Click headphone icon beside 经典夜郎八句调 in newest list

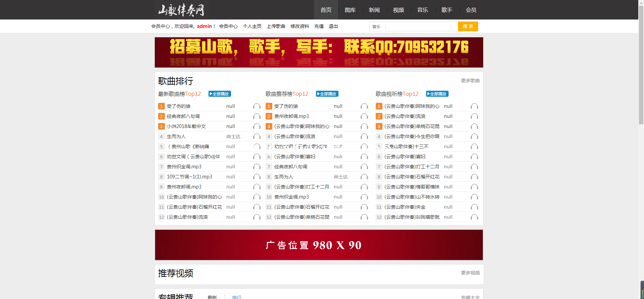[x=257, y=117]
